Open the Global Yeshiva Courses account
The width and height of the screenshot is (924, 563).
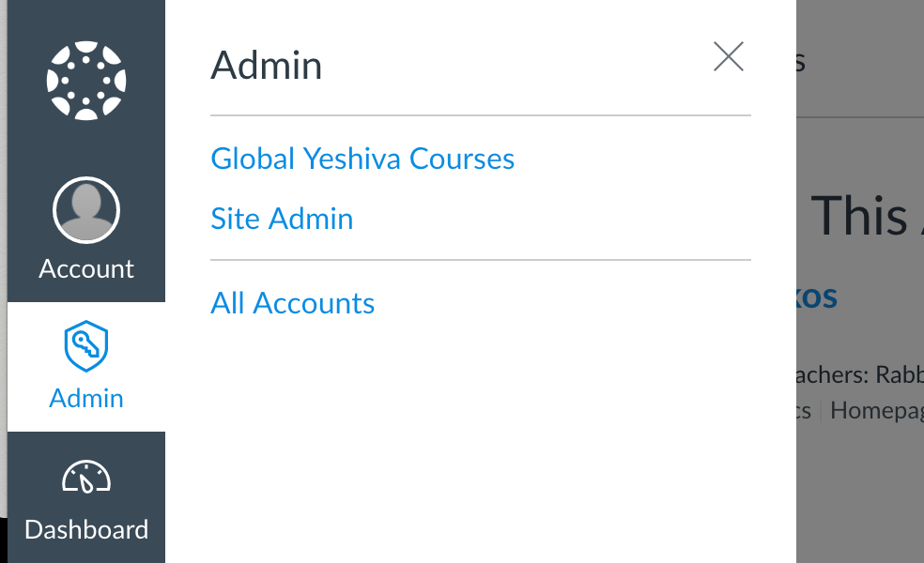[362, 158]
